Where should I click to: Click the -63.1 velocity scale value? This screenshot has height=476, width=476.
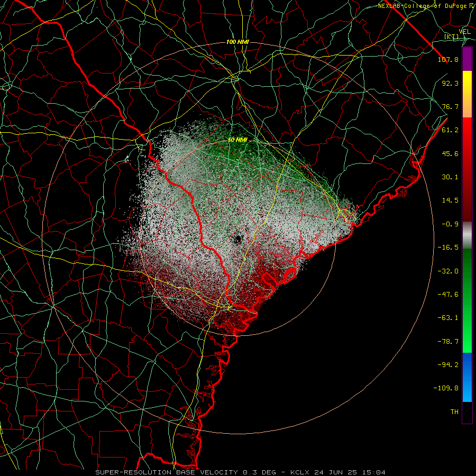(448, 318)
